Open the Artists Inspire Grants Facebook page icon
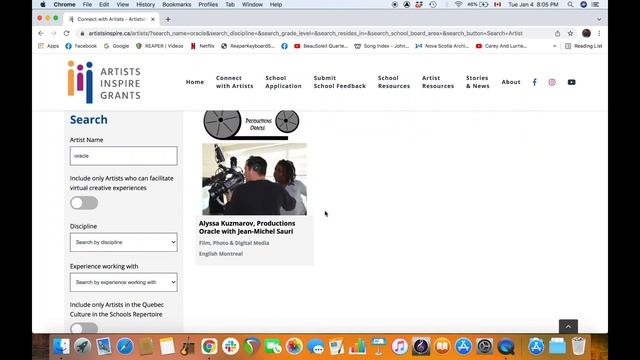Image resolution: width=640 pixels, height=360 pixels. click(x=534, y=82)
